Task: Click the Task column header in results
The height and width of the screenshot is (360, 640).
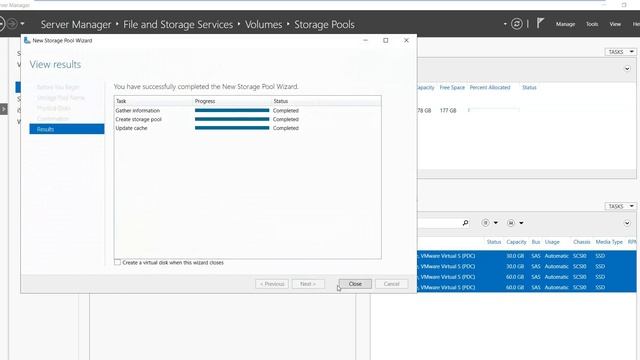Action: [x=121, y=101]
